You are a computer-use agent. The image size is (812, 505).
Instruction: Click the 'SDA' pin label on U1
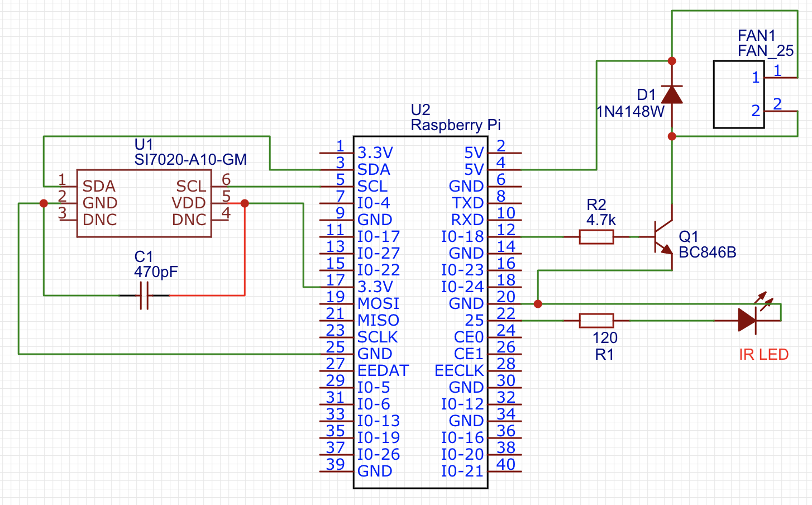(x=99, y=187)
